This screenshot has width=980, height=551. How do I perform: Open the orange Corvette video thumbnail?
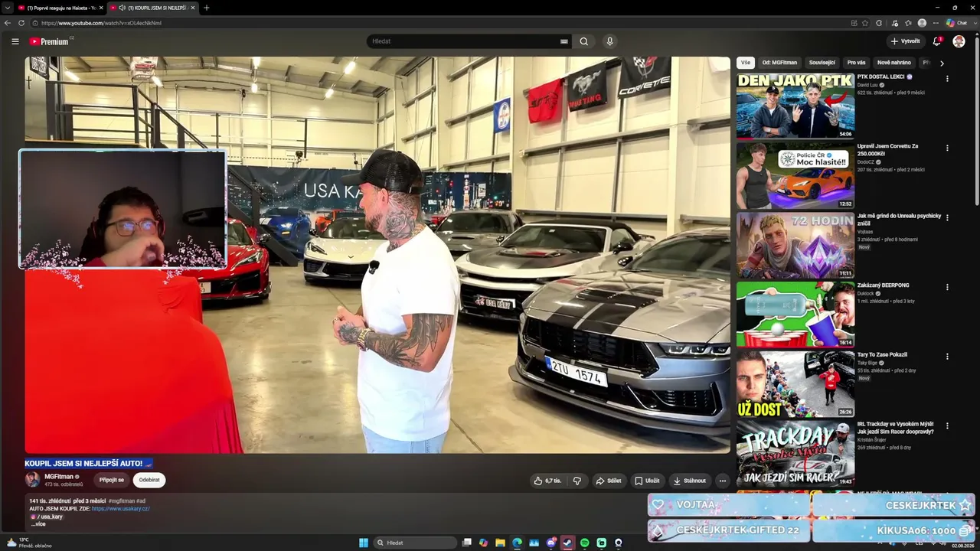[795, 175]
